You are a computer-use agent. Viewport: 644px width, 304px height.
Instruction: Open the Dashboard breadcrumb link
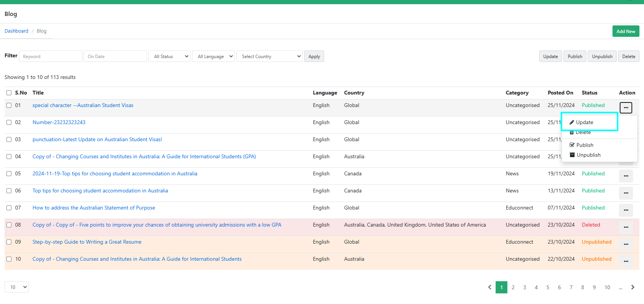tap(16, 31)
